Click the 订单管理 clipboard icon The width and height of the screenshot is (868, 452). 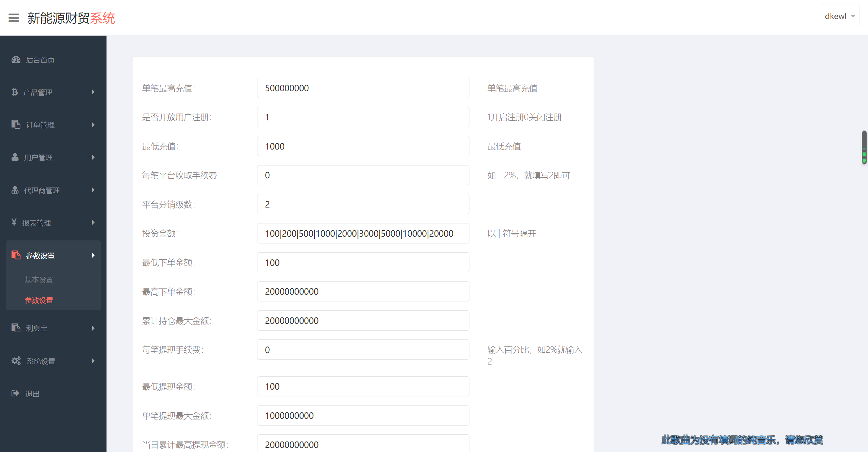coord(16,125)
